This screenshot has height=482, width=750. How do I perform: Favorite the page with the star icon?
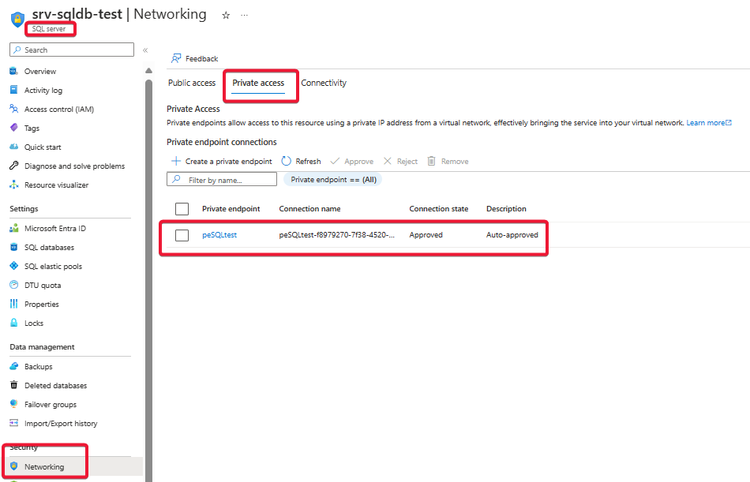click(x=226, y=15)
